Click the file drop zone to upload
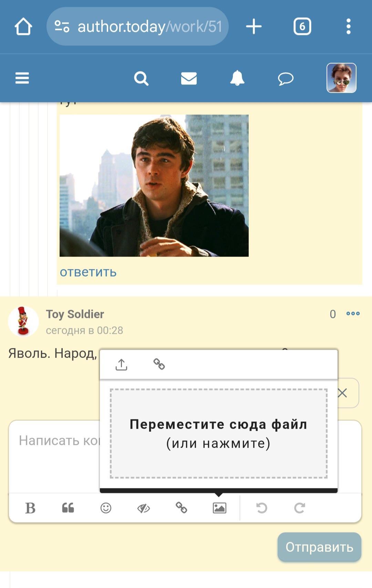372x588 pixels. pyautogui.click(x=218, y=433)
